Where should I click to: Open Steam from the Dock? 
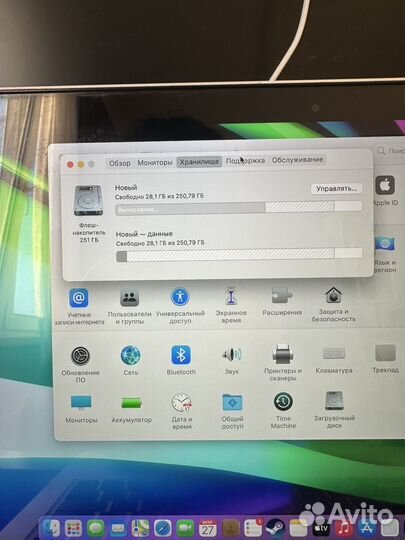(275, 528)
